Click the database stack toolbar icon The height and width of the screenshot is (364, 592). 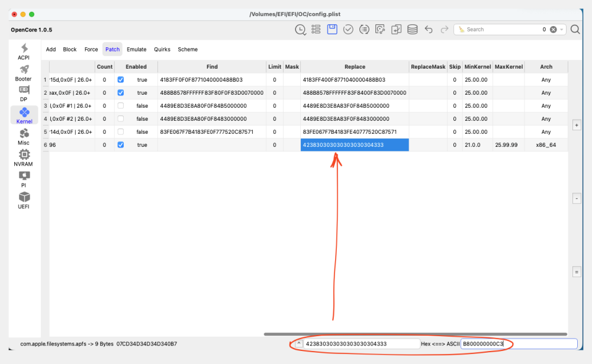pos(412,30)
